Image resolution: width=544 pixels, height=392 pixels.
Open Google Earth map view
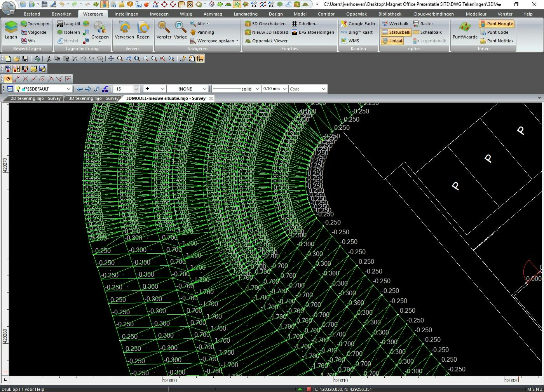358,24
